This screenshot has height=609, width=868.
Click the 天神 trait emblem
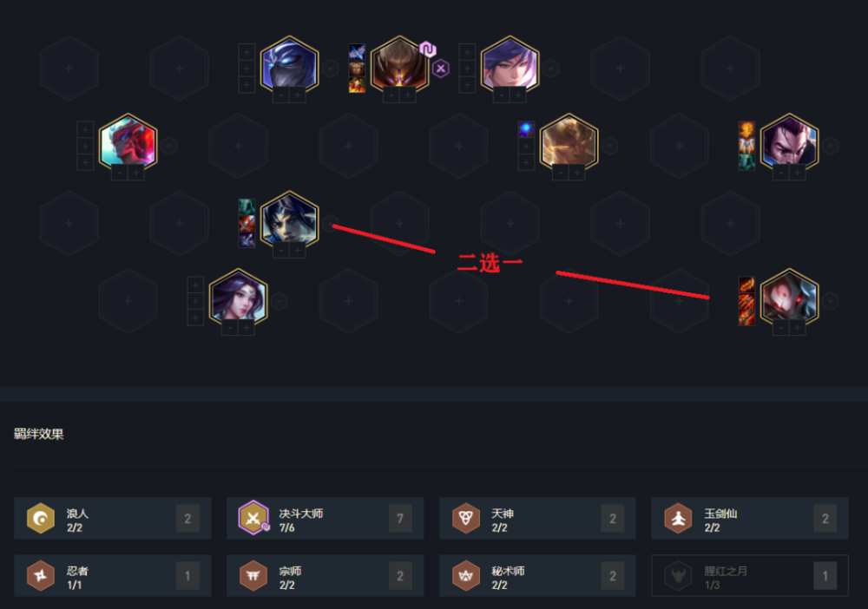[x=466, y=518]
